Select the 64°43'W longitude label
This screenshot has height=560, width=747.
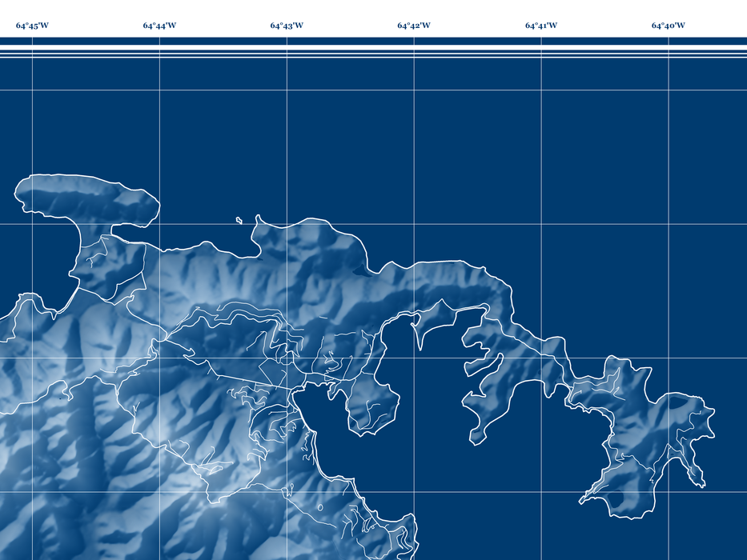(287, 26)
